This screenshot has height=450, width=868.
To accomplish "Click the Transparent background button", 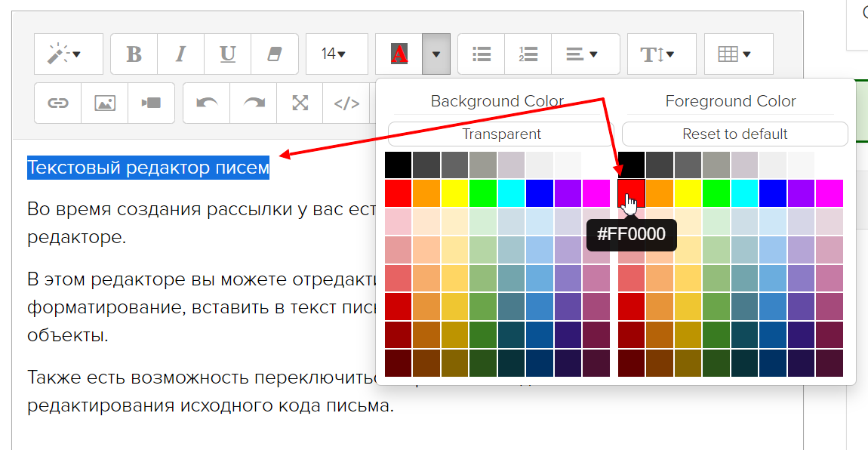I will pos(501,134).
